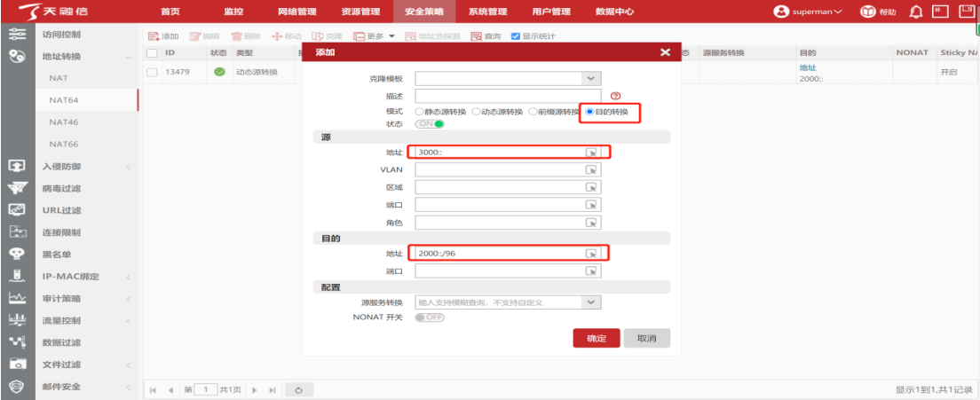This screenshot has height=400, width=980.
Task: Open the 资源管理 top menu
Action: click(360, 12)
